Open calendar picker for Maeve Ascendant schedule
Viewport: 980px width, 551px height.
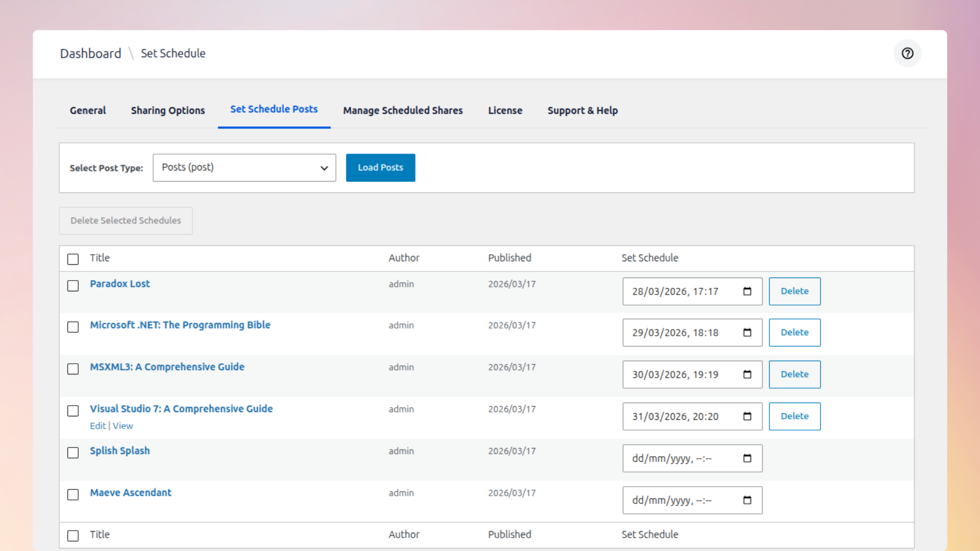747,500
